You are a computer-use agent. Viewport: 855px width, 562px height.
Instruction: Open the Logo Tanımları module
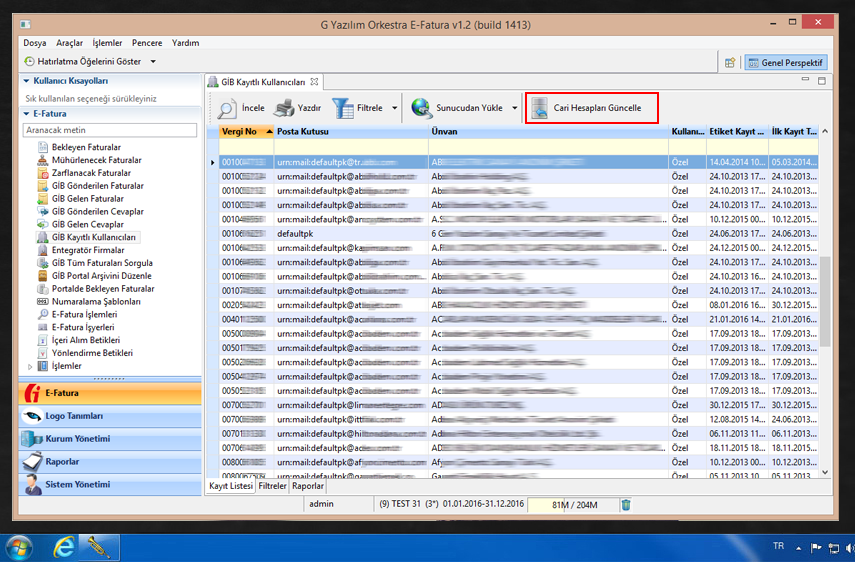(x=110, y=416)
